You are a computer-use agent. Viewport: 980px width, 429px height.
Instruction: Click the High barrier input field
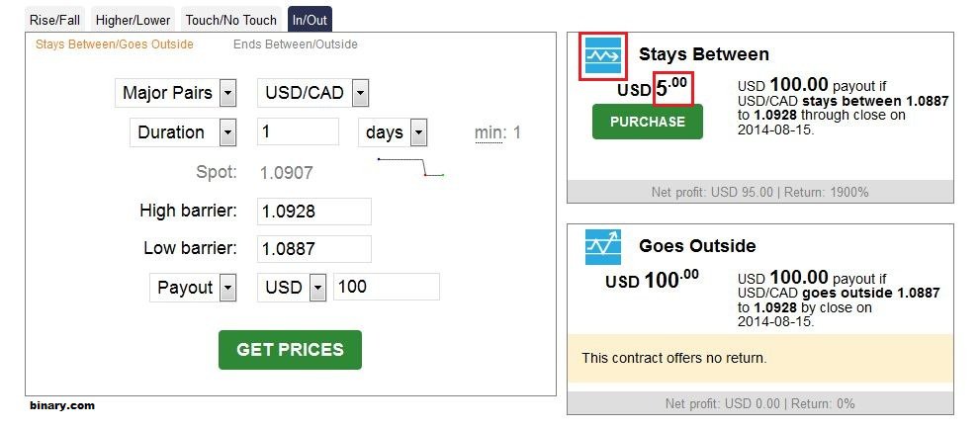(x=314, y=212)
